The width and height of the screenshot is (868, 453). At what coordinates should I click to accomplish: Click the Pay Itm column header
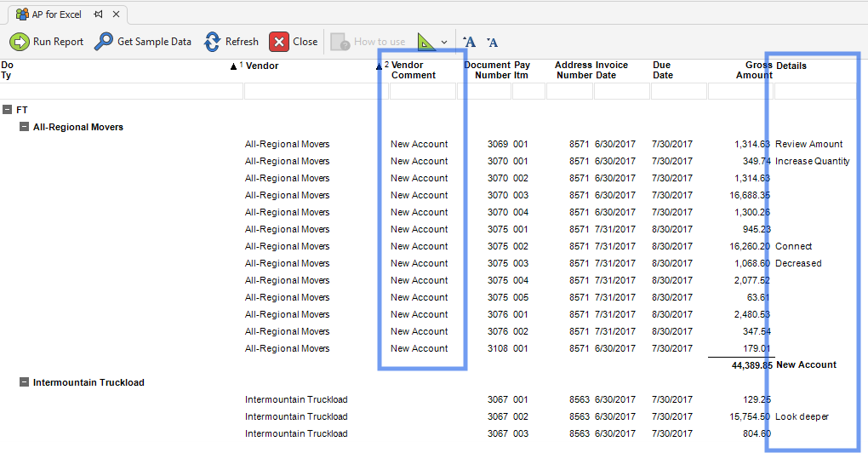[522, 71]
